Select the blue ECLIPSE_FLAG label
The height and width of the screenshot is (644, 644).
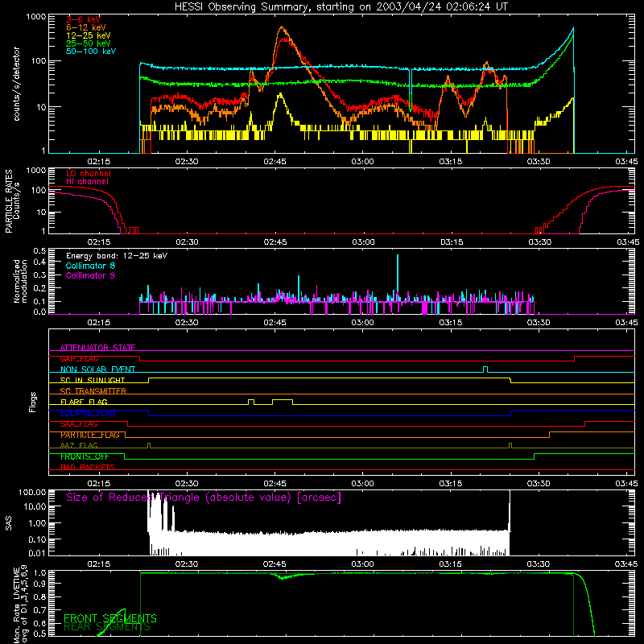coord(88,413)
